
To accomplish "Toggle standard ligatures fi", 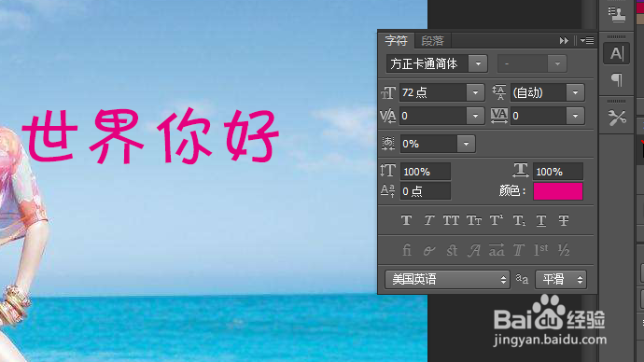I will pos(407,250).
